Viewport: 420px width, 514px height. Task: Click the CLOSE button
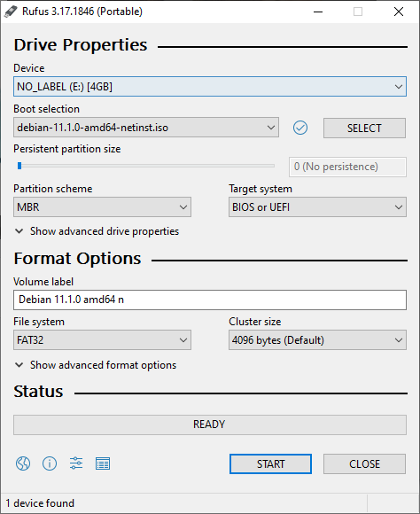(x=364, y=463)
